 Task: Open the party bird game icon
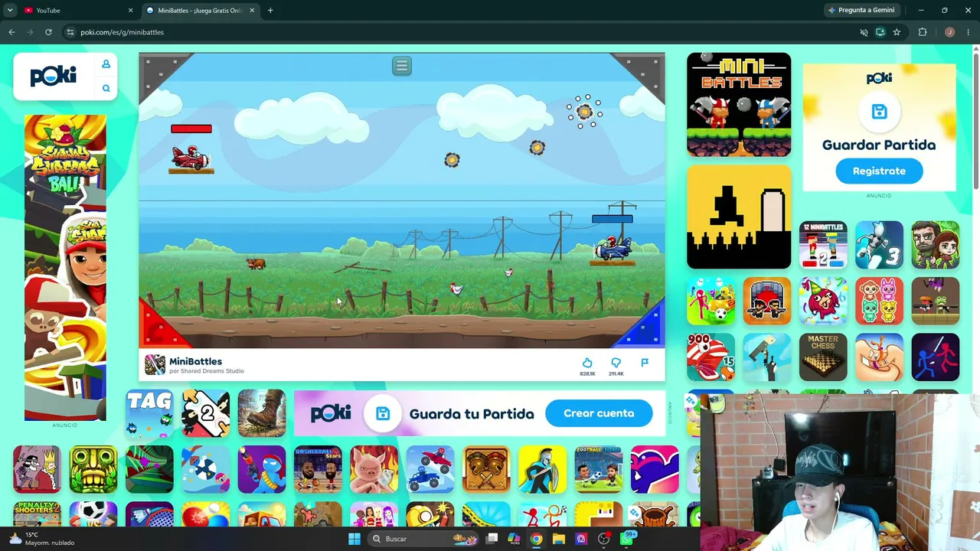[823, 301]
